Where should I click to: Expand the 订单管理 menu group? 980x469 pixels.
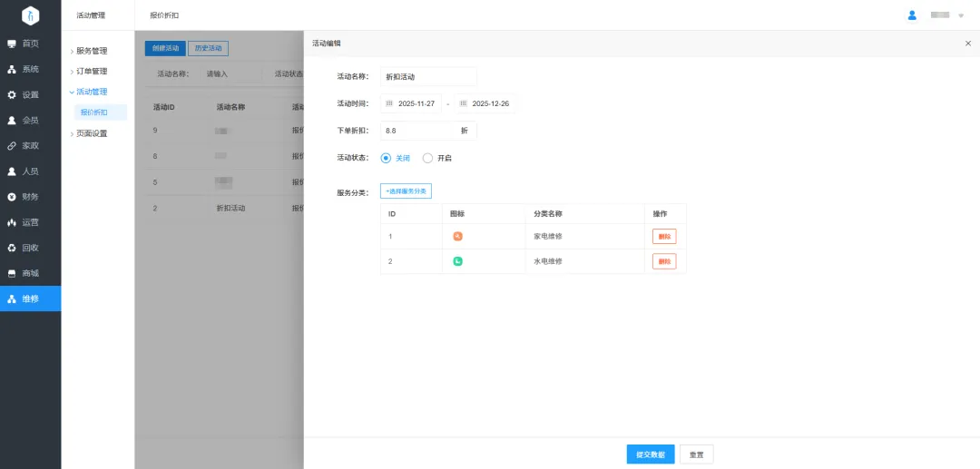91,71
